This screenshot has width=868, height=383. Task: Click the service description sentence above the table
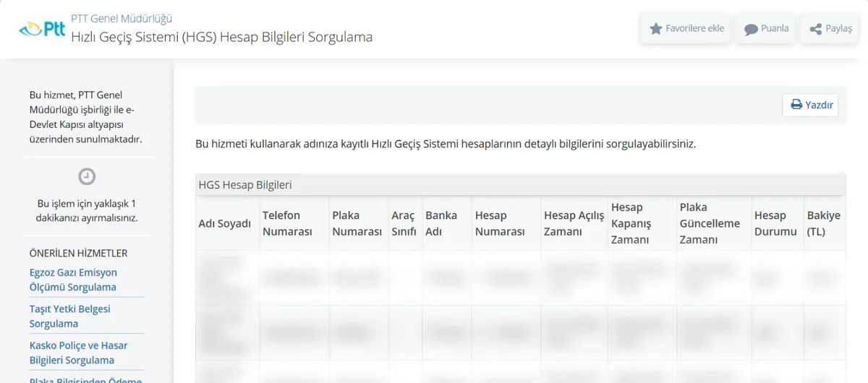[446, 144]
